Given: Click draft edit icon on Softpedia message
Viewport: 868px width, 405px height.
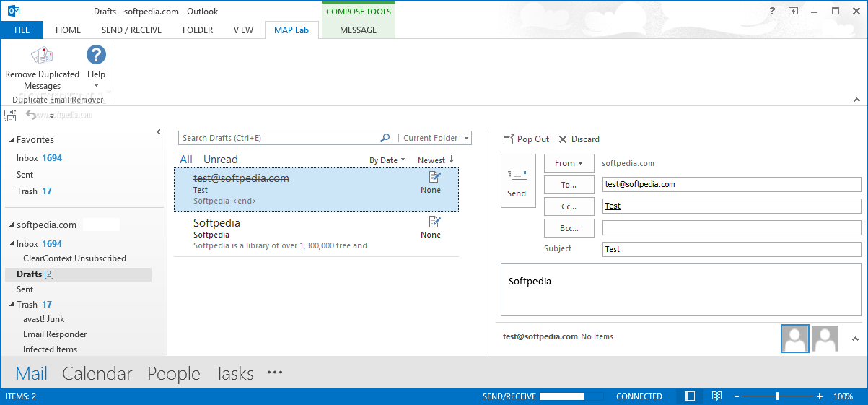Looking at the screenshot, I should point(434,222).
